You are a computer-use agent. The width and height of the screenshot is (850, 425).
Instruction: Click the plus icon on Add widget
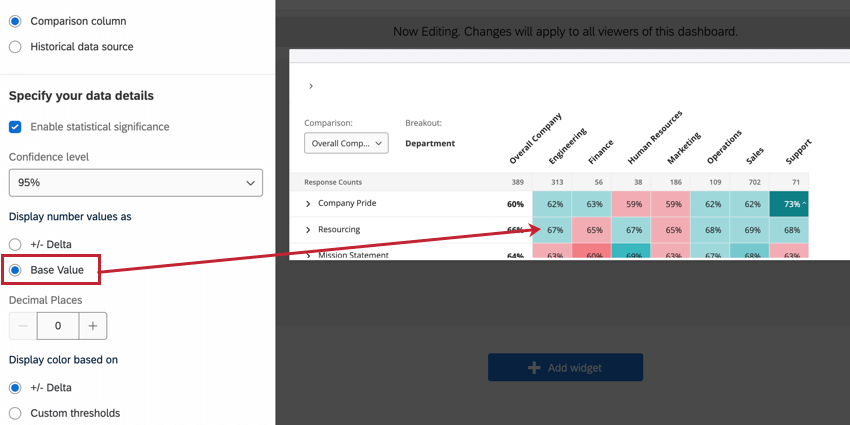coord(534,367)
